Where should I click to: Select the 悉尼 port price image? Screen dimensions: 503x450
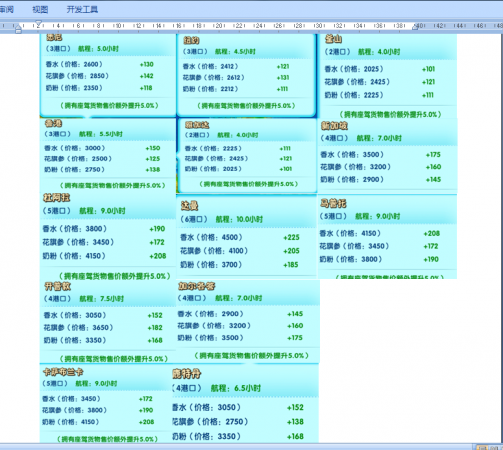click(x=108, y=75)
